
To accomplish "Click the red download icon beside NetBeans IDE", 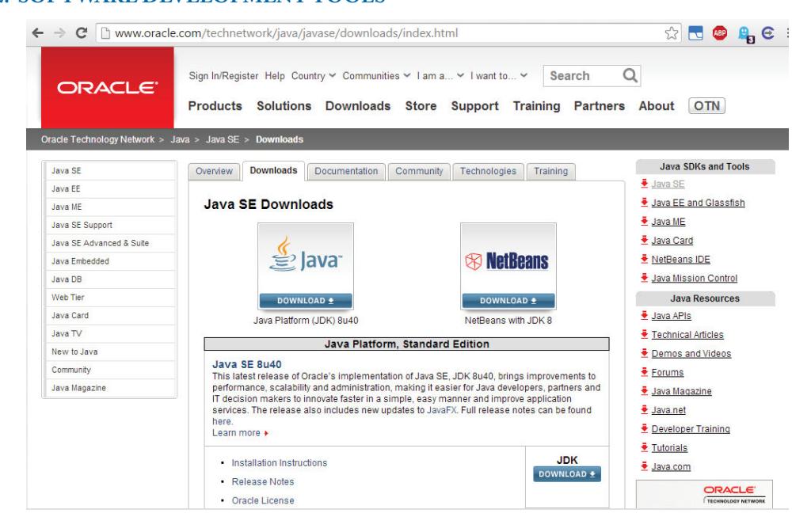I will [644, 259].
